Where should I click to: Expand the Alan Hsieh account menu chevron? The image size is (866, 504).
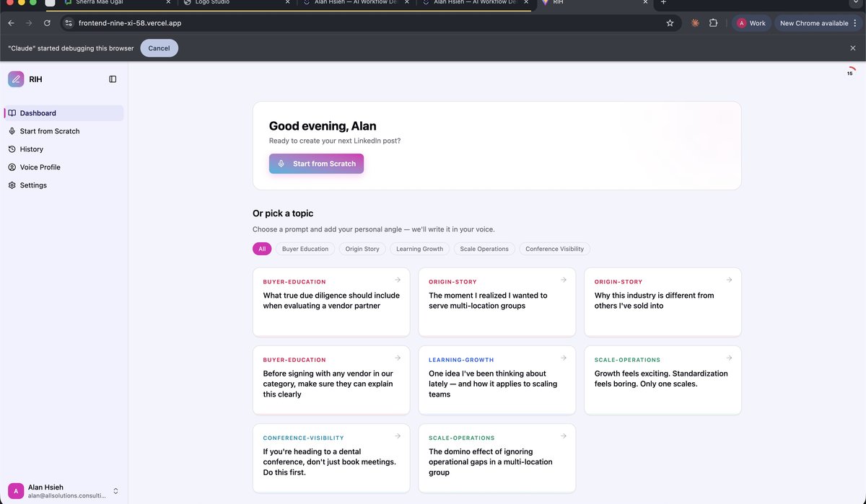(115, 491)
